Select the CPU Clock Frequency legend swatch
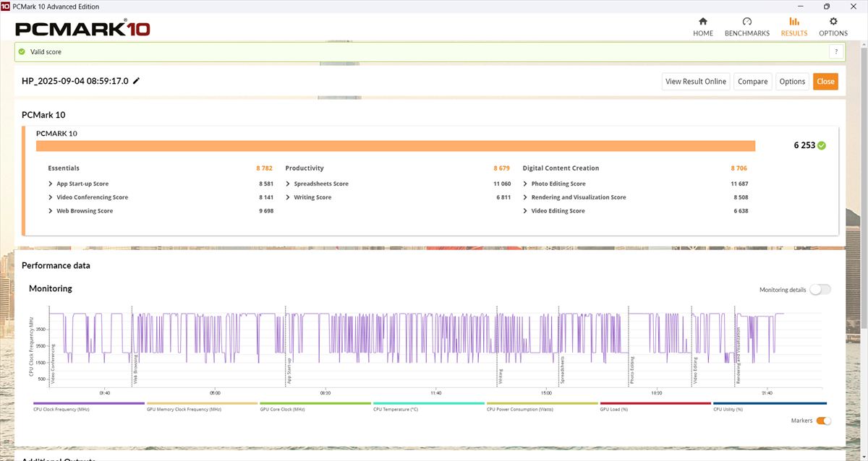 89,404
